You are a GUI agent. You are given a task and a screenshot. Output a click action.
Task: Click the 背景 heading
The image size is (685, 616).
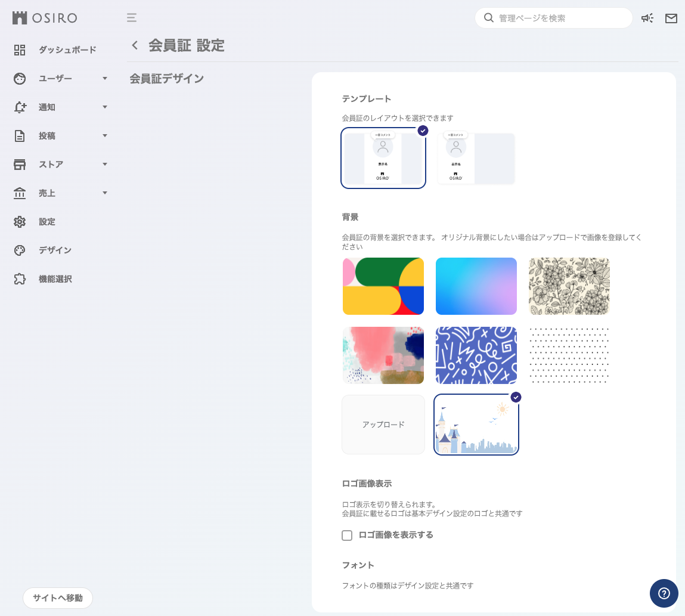(350, 216)
